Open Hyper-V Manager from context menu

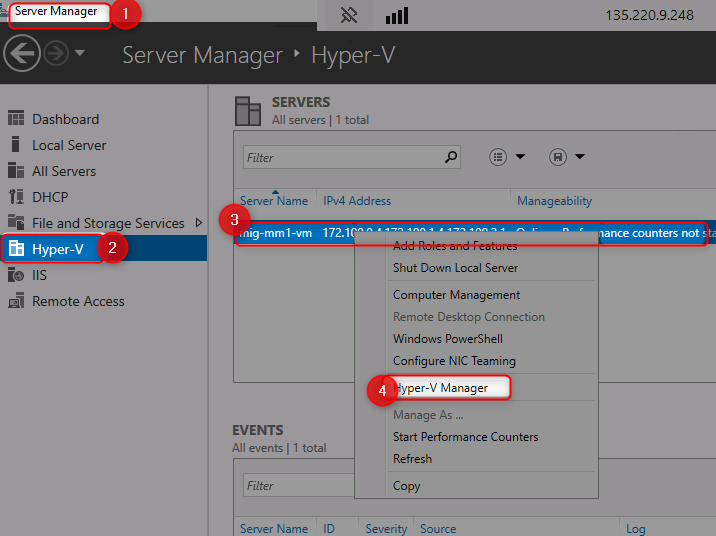(x=440, y=388)
